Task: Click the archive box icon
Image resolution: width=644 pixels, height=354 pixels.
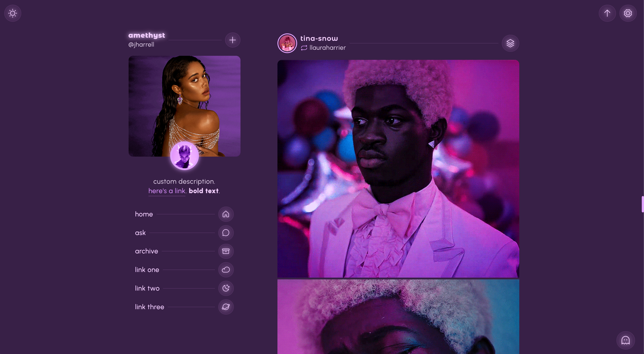Action: (226, 251)
